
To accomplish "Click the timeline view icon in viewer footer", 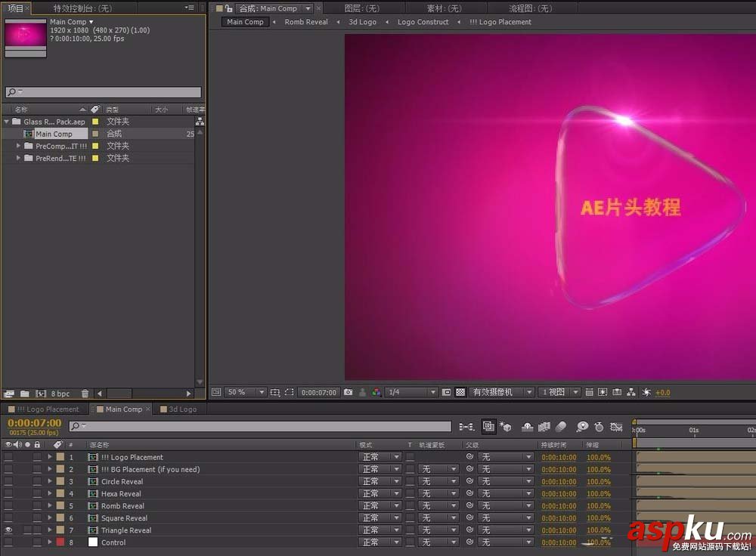I will tap(617, 392).
